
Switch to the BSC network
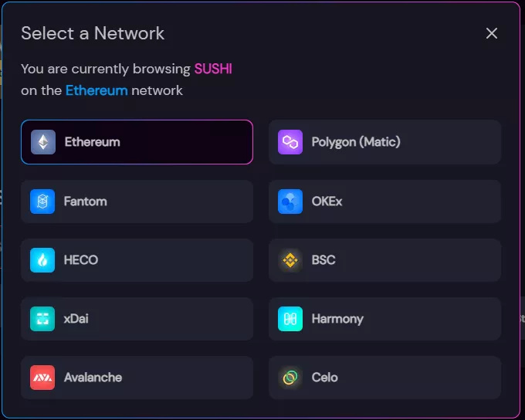click(x=384, y=260)
